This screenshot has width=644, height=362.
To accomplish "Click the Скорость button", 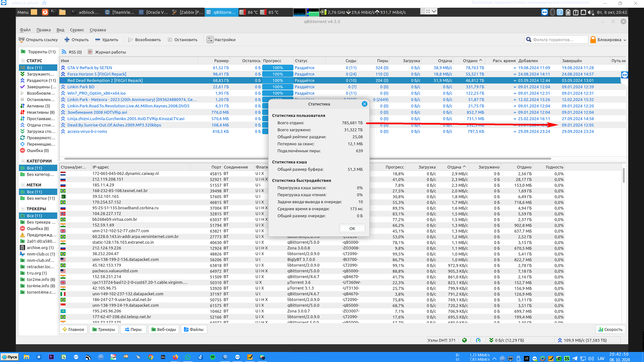I will tap(610, 329).
